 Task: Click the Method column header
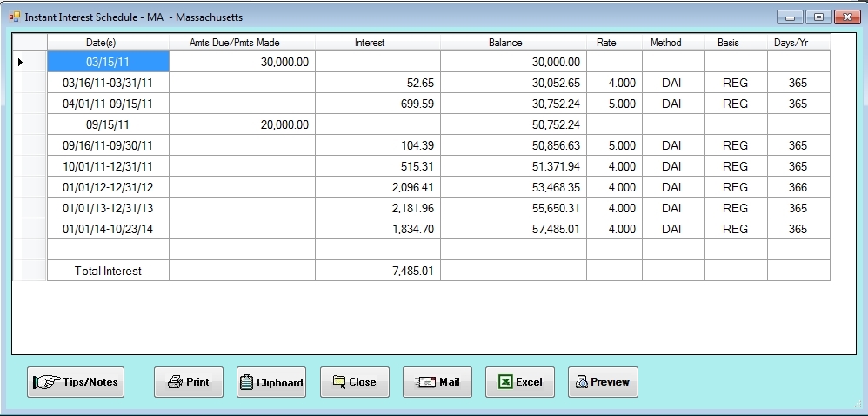pyautogui.click(x=673, y=42)
